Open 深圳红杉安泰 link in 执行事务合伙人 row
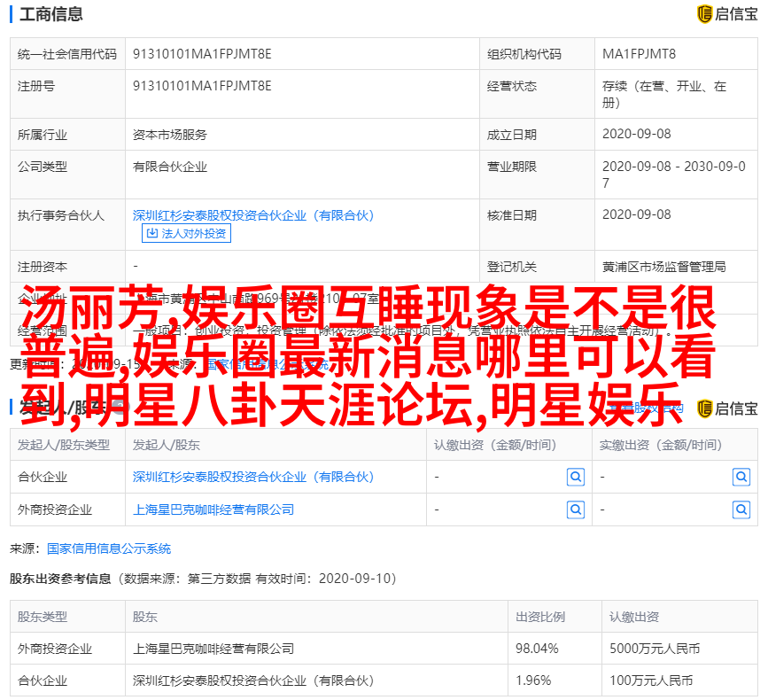 point(253,214)
